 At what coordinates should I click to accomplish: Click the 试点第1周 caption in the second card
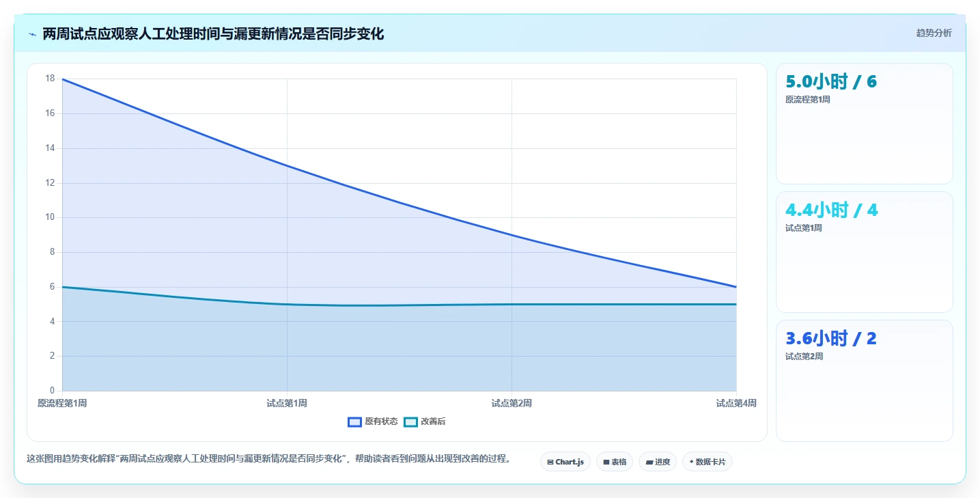pos(804,228)
